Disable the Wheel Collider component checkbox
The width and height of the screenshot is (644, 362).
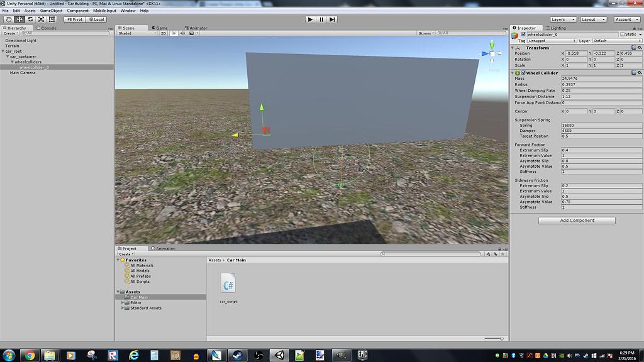coord(523,72)
